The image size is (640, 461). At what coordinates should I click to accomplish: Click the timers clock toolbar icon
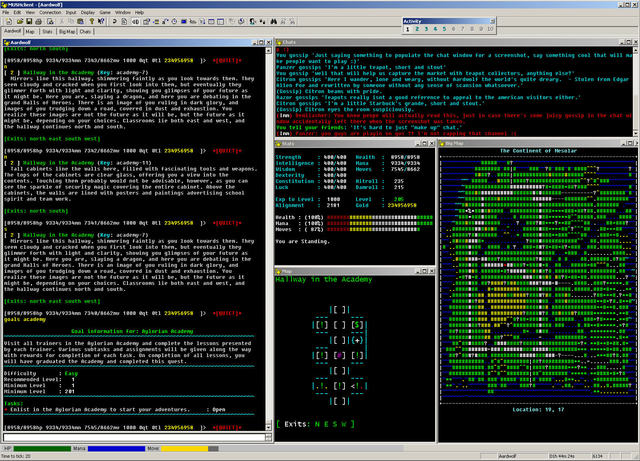pos(174,21)
